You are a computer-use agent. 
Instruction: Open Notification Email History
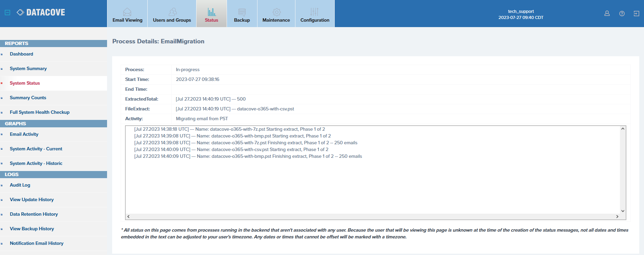[37, 243]
